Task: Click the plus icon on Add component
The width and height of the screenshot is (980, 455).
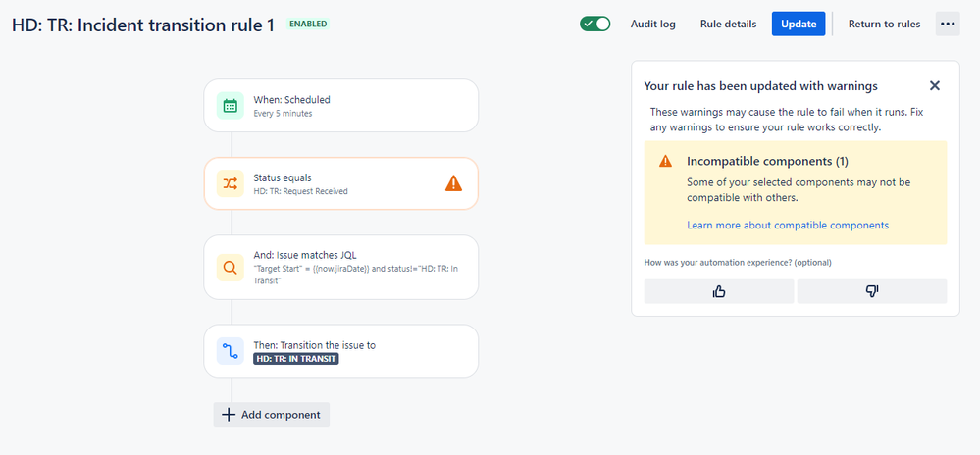Action: tap(229, 415)
